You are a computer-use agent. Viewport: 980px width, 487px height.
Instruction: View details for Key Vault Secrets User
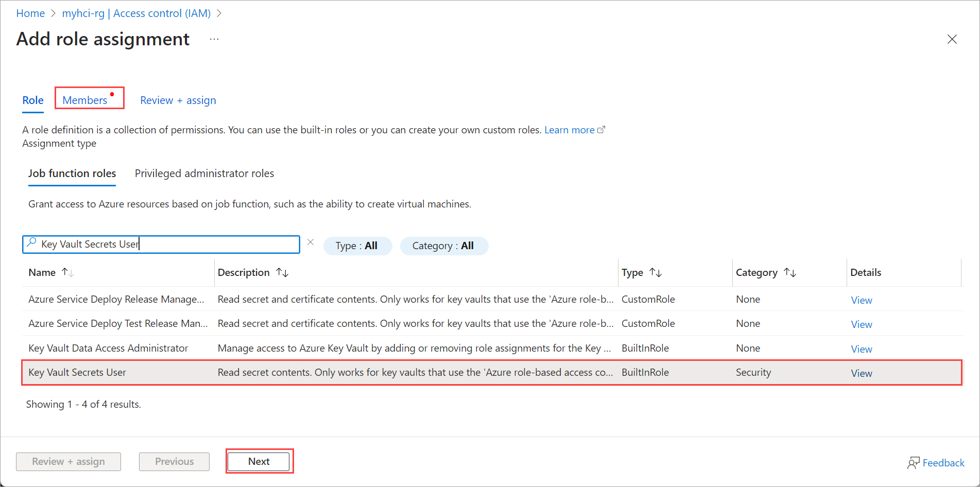tap(862, 373)
